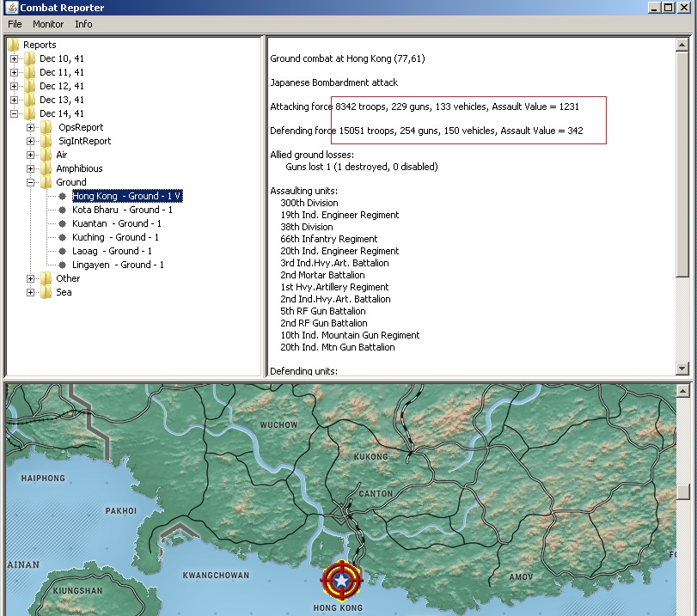Viewport: 697px width, 616px height.
Task: Expand the OpsReport folder
Action: coord(30,127)
